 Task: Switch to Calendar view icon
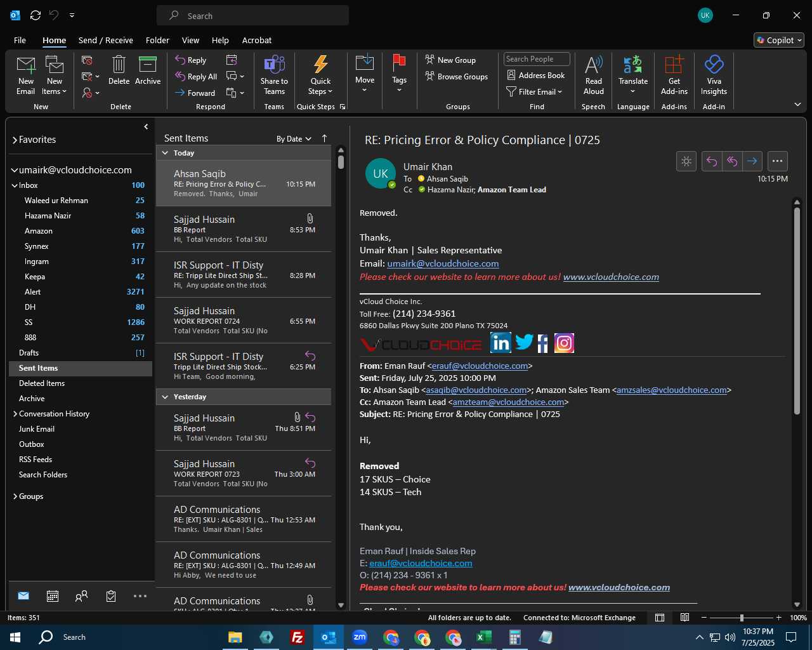[x=53, y=596]
